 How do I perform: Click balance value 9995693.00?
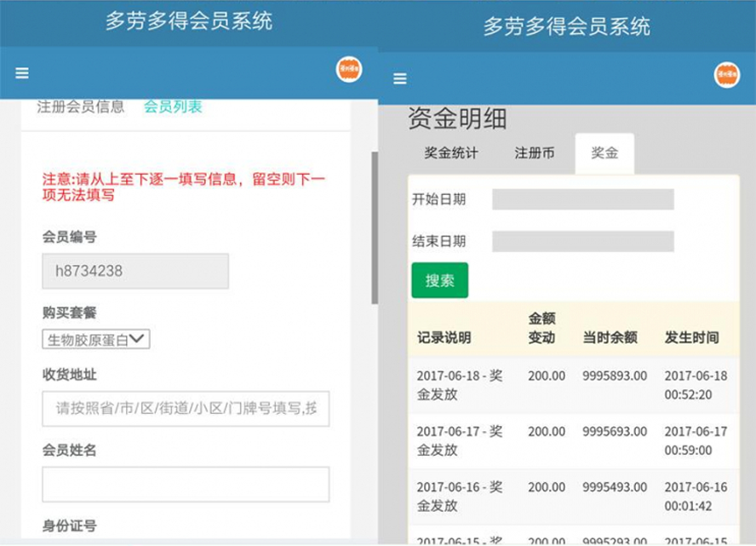click(615, 431)
